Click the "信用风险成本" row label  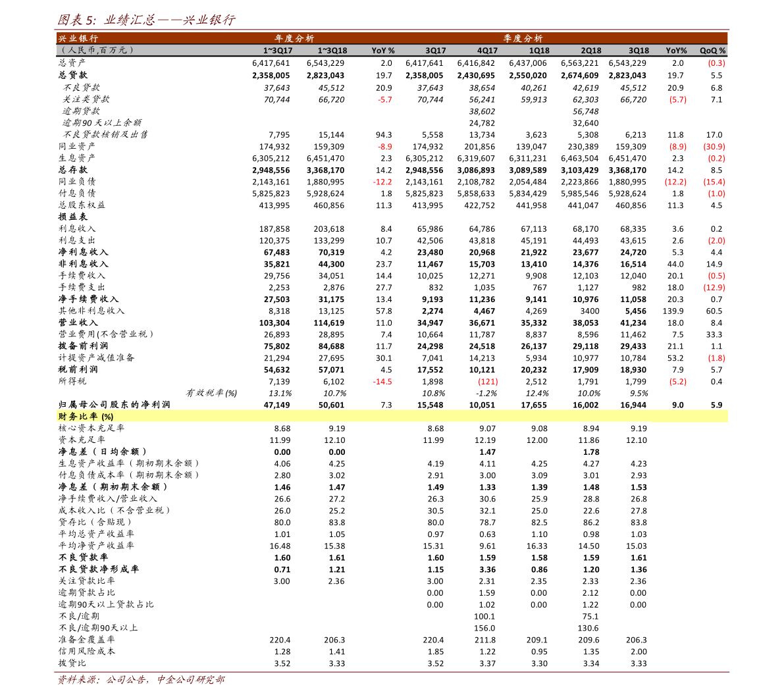87,651
